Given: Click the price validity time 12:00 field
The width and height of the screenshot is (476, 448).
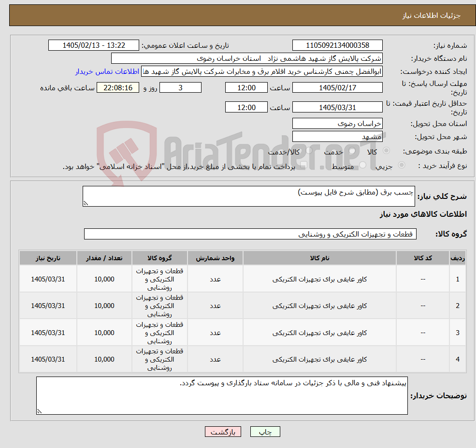Looking at the screenshot, I should tap(246, 107).
